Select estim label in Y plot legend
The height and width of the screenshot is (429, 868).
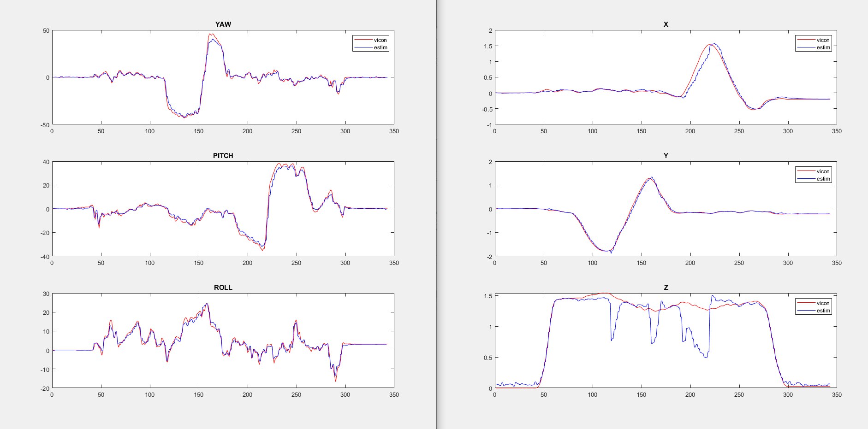click(823, 179)
